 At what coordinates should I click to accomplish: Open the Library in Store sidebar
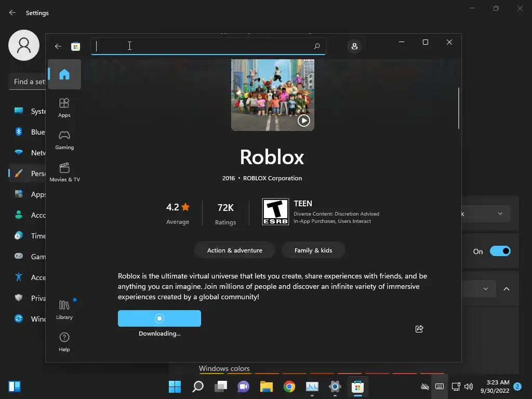pos(64,310)
